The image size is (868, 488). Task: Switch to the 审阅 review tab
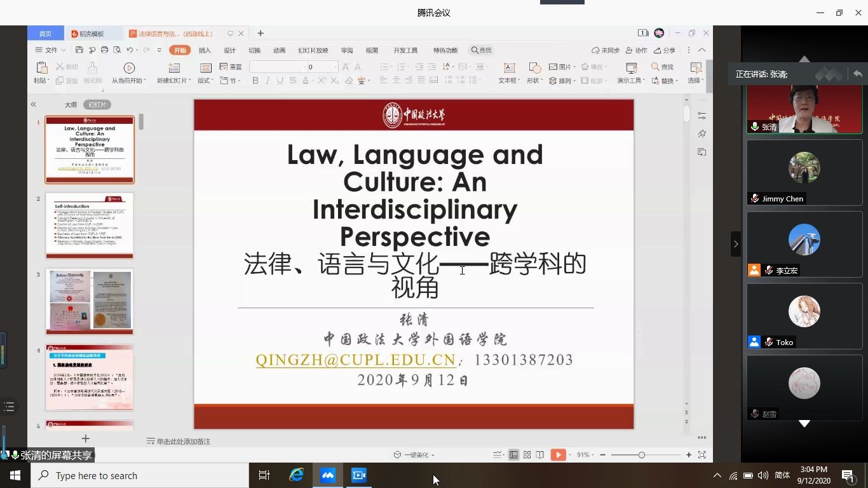click(x=347, y=50)
